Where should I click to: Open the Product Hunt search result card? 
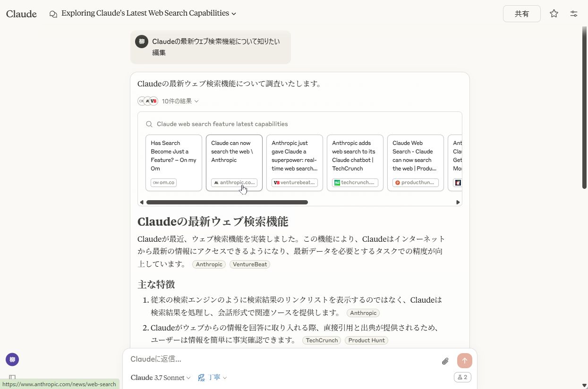416,163
